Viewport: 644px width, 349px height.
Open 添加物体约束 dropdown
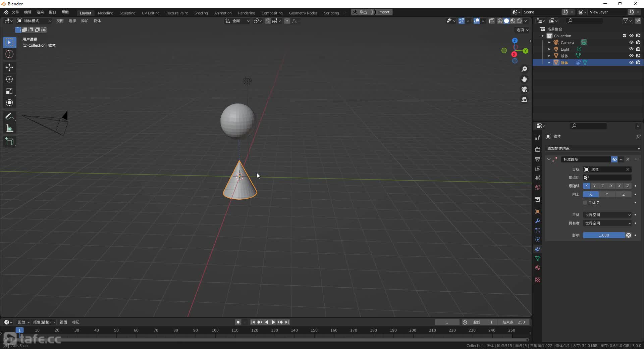pyautogui.click(x=593, y=148)
